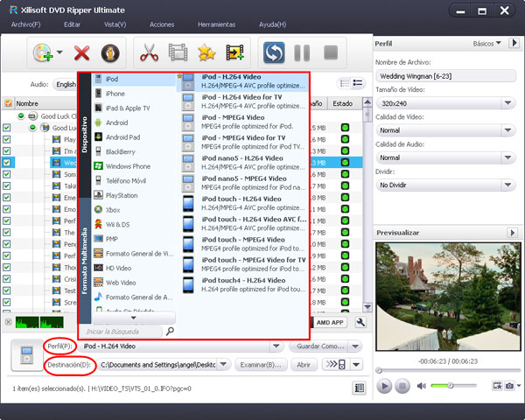Click the Examinar button
525x420 pixels.
[x=262, y=365]
